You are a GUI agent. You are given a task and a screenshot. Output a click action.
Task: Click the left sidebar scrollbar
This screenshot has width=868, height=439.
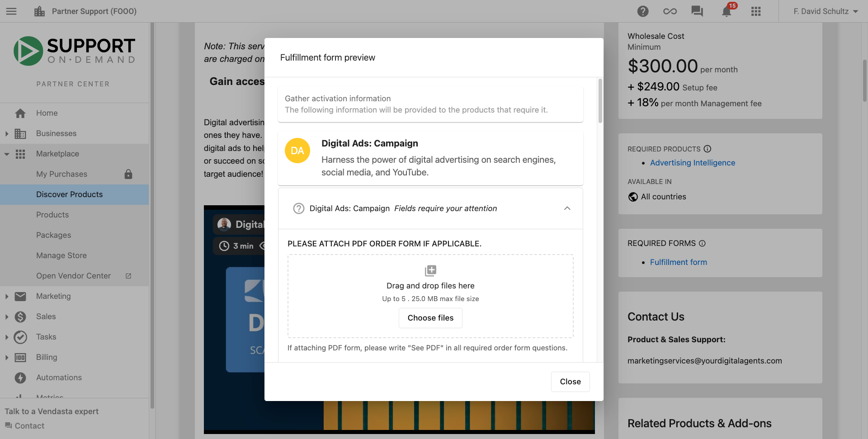click(x=152, y=215)
